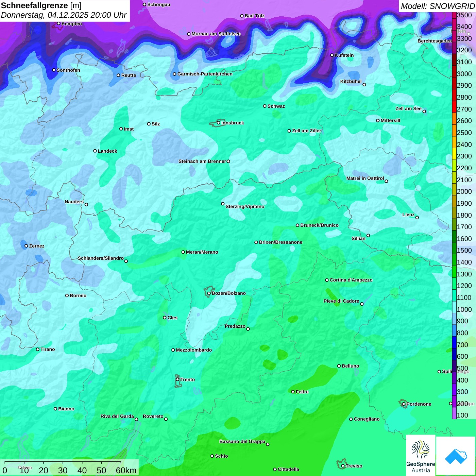Screen dimensions: 476x476
Task: Click the Kufstein location dot
Action: (x=332, y=55)
